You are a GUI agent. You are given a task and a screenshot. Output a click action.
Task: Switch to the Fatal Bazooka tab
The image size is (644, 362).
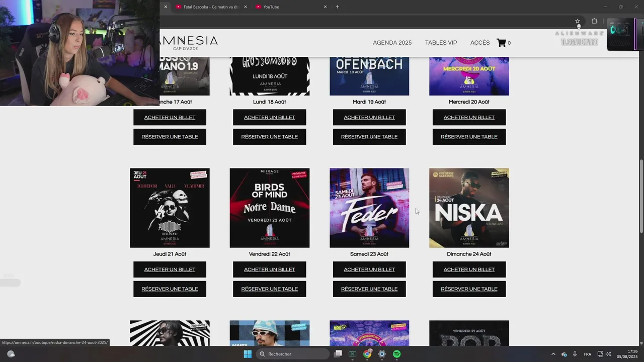[211, 7]
